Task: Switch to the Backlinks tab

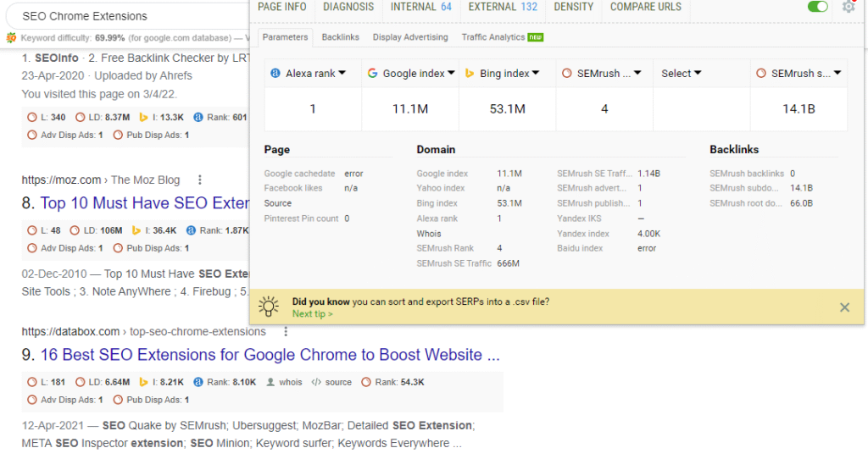Action: (340, 37)
